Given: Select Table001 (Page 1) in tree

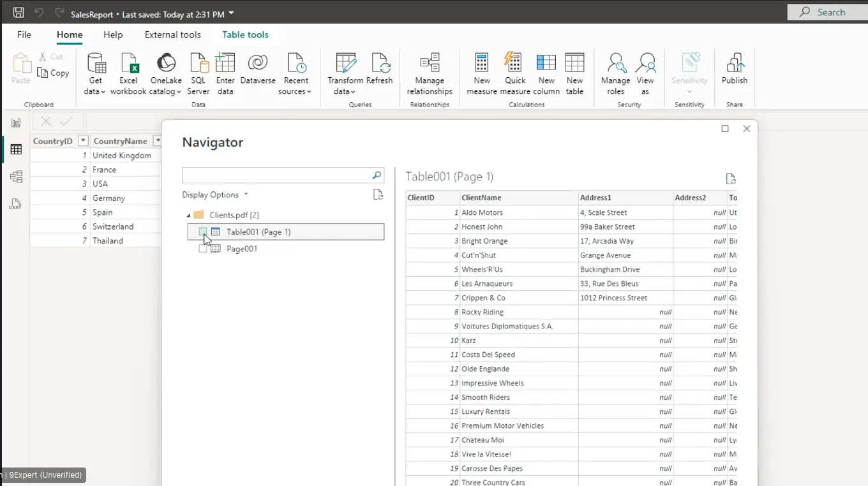Looking at the screenshot, I should 286,232.
